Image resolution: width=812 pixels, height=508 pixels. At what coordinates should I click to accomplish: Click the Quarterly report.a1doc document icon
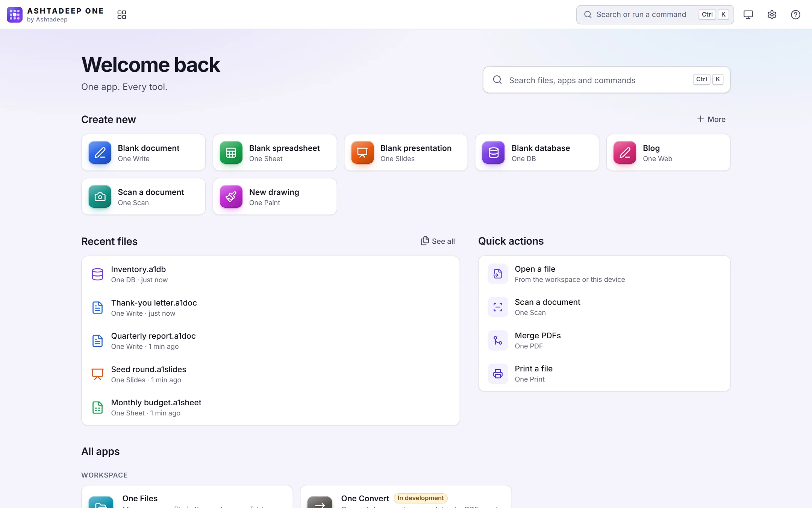[97, 341]
